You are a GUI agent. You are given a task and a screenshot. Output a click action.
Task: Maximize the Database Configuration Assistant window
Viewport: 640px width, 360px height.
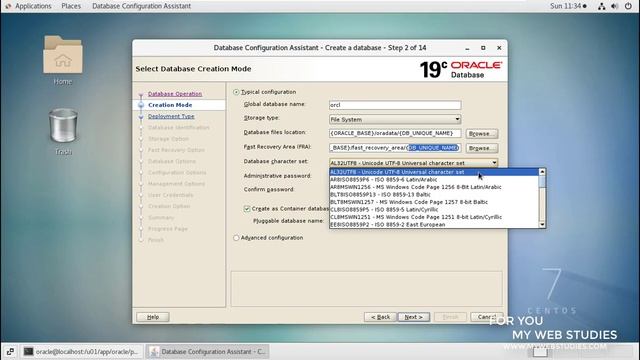coord(483,48)
